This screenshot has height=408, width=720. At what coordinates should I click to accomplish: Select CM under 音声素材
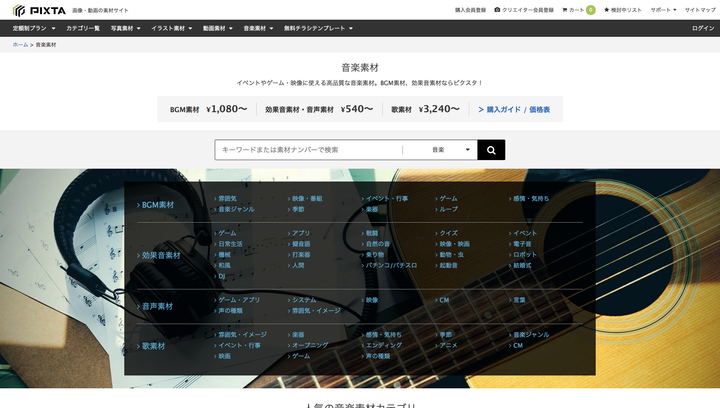pyautogui.click(x=442, y=300)
